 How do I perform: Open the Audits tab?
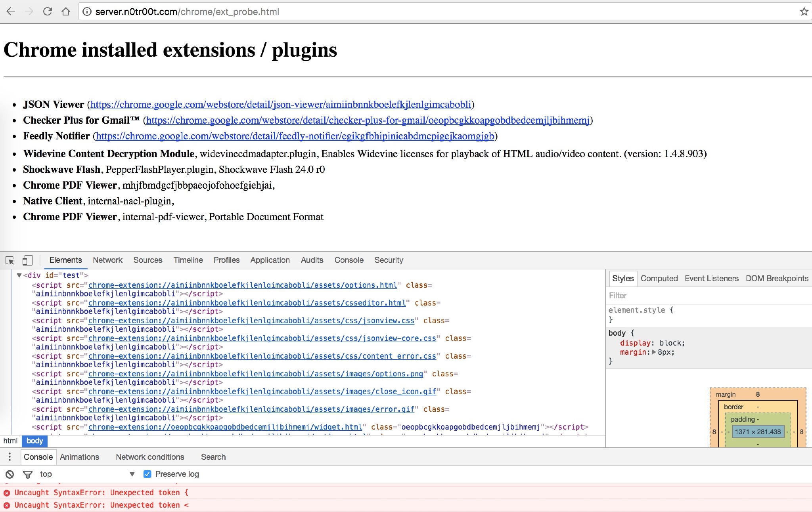[x=312, y=260]
